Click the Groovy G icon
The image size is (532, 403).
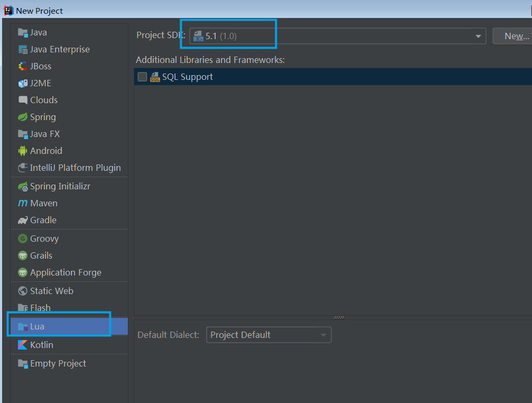point(23,239)
